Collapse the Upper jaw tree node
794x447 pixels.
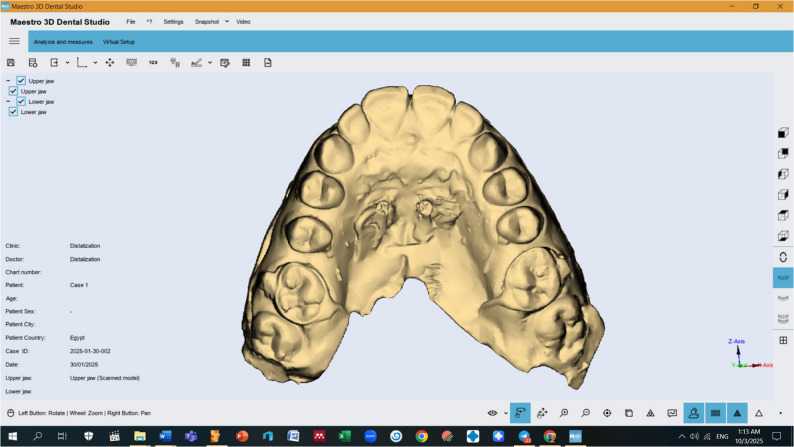click(x=8, y=80)
